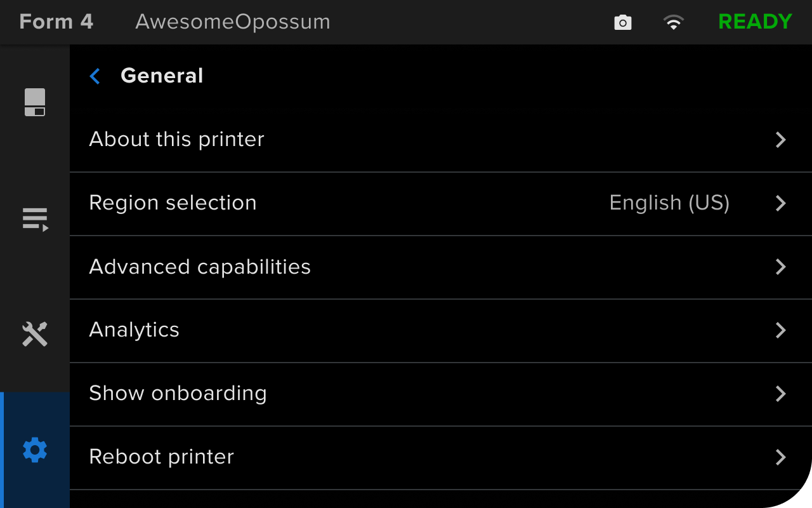Check the Wi-Fi status icon
Screen dimensions: 812x508
click(x=674, y=22)
